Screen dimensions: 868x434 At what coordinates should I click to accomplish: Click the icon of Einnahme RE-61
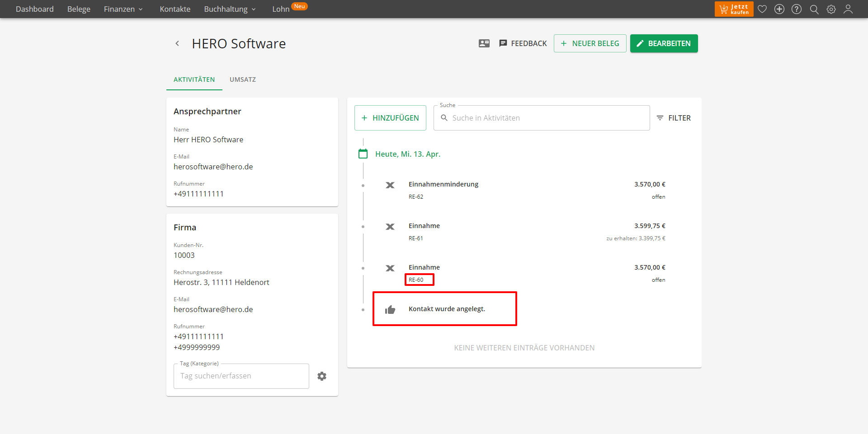[x=390, y=227]
